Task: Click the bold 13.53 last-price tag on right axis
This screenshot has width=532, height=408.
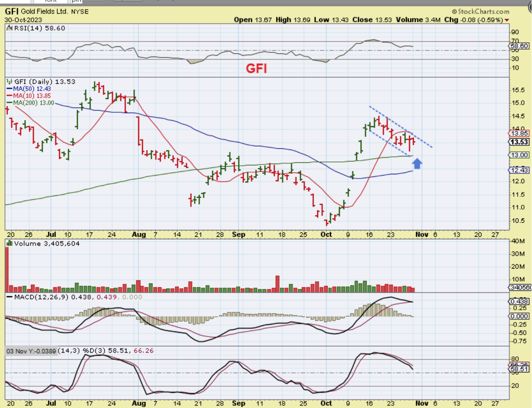Action: click(x=519, y=142)
